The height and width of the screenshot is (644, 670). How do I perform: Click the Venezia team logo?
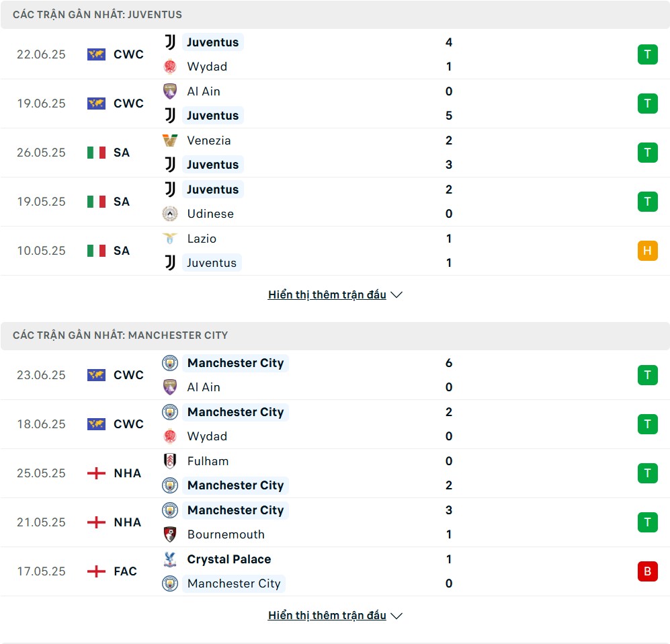point(170,140)
